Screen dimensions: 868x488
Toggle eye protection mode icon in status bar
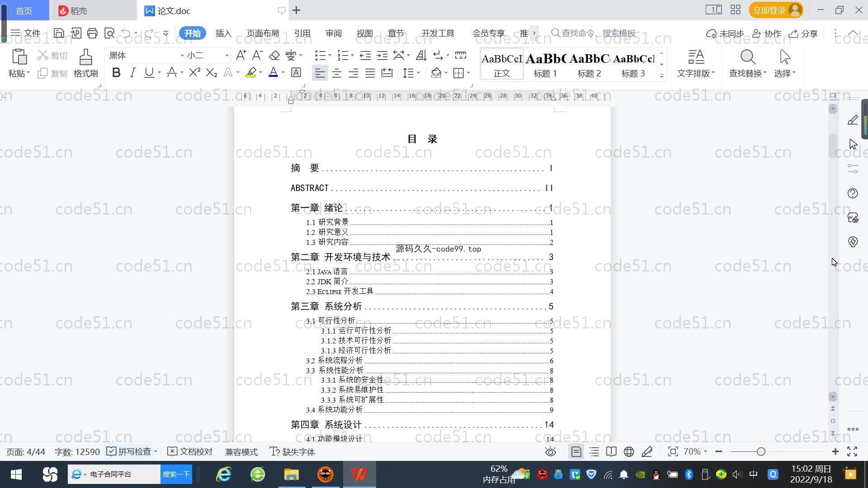tap(550, 451)
